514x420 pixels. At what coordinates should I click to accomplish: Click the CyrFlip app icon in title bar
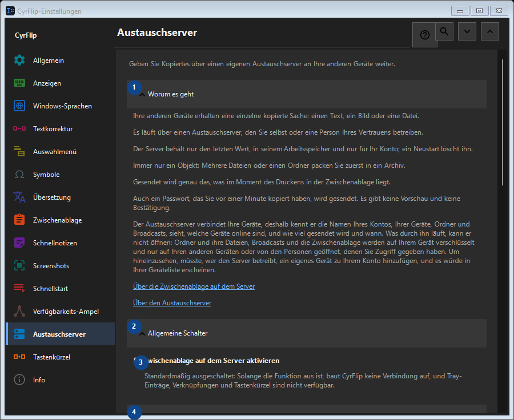10,11
